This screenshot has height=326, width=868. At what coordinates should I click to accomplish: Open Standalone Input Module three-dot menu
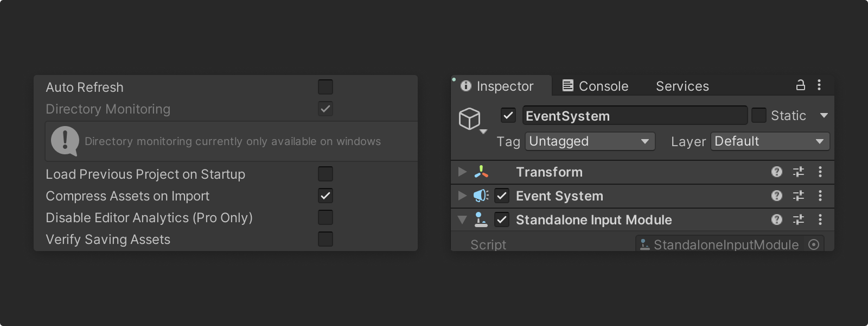coord(820,220)
